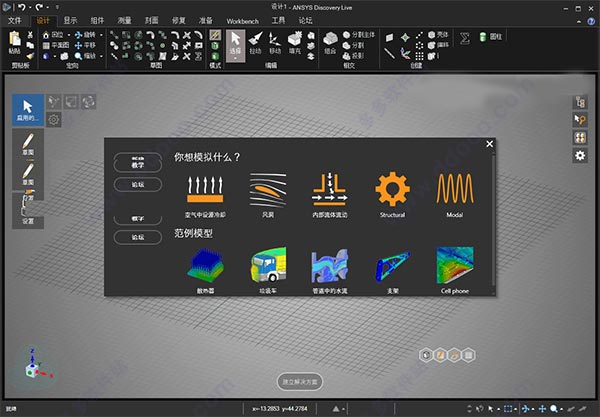Open the 旋转 dropdown arrow
This screenshot has height=417, width=600.
101,35
